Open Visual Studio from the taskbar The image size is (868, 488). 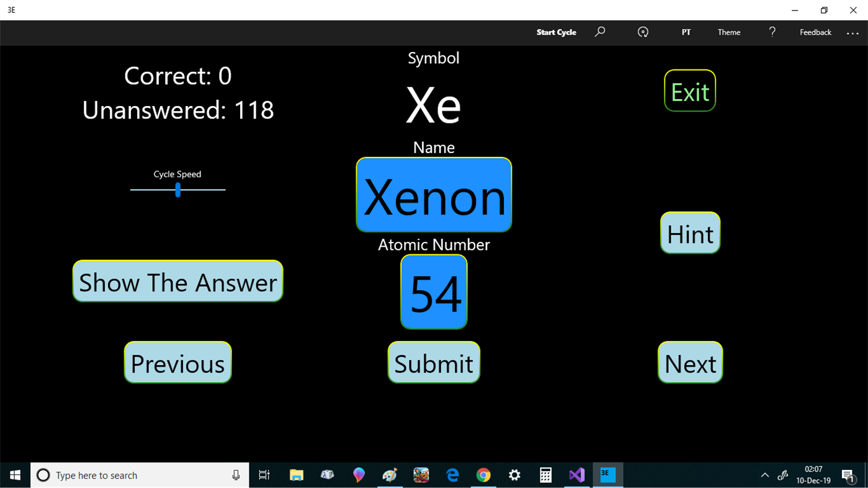[x=576, y=475]
